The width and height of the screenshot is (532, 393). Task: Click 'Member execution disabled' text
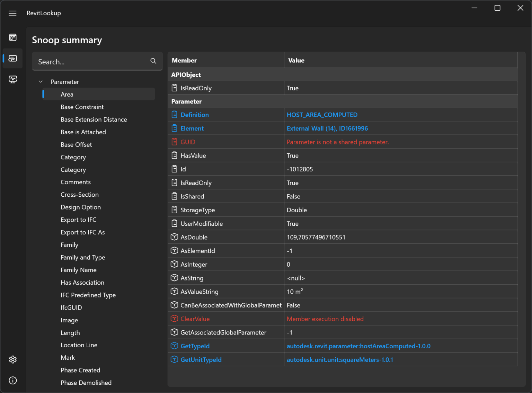325,319
